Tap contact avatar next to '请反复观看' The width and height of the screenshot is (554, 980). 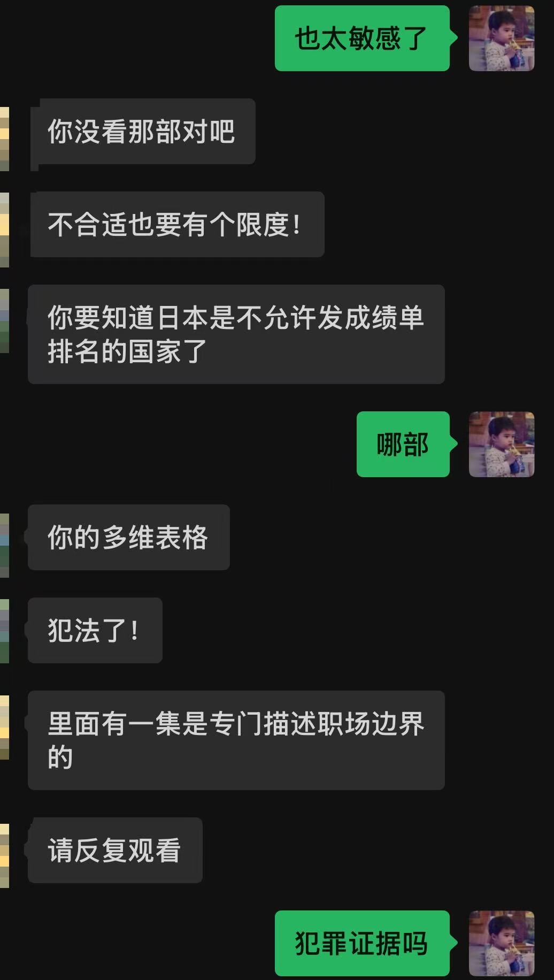(x=4, y=856)
